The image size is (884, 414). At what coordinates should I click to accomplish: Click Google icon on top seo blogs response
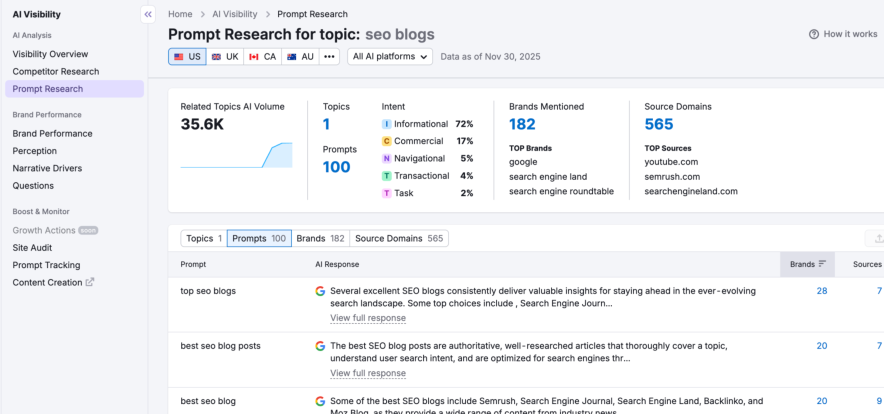[x=320, y=292]
